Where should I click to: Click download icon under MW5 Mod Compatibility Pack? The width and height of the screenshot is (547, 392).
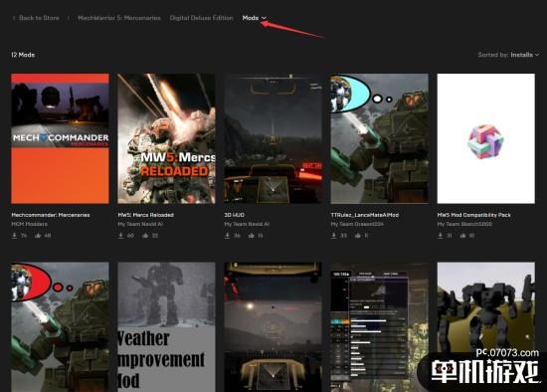pyautogui.click(x=441, y=236)
